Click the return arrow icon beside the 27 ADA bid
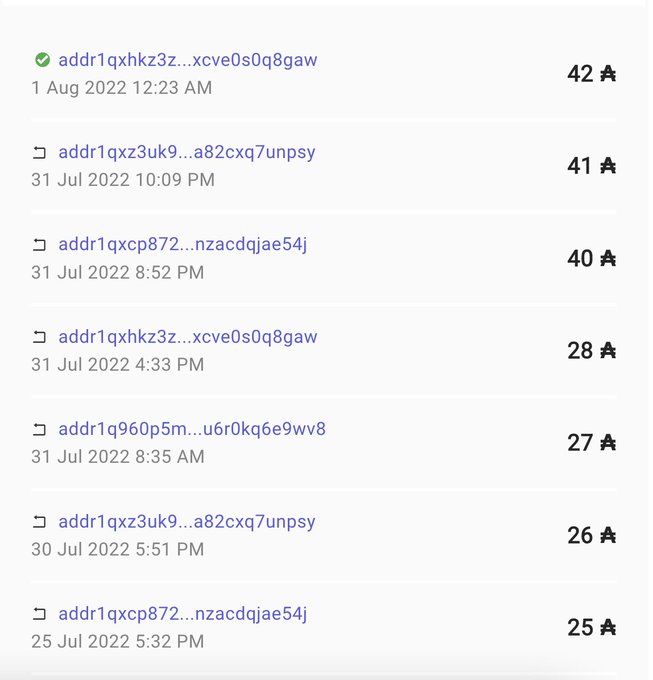Image resolution: width=653 pixels, height=680 pixels. [39, 429]
